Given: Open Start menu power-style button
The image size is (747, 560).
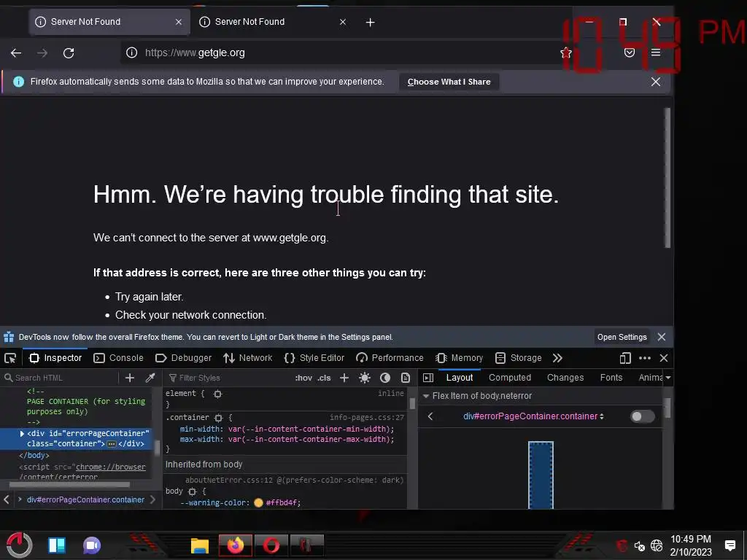Looking at the screenshot, I should [19, 545].
